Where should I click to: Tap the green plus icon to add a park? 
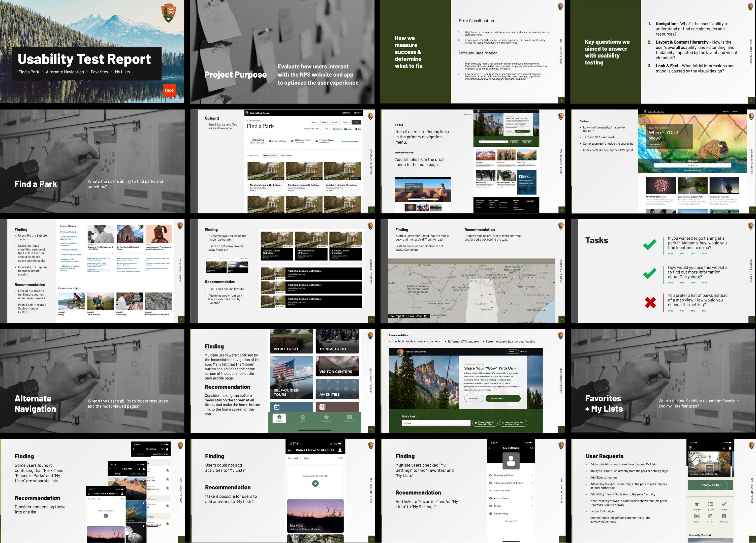[315, 483]
